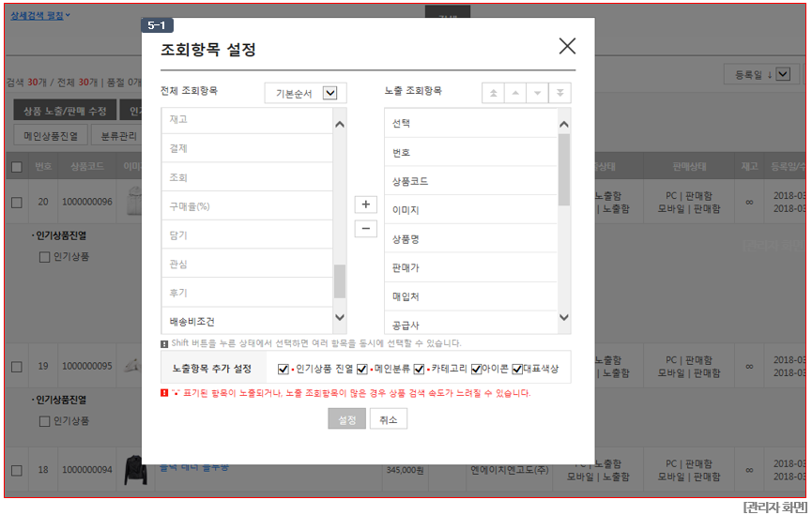The height and width of the screenshot is (515, 812).
Task: Select 재고 in 전체 조회항목 list
Action: [x=247, y=119]
